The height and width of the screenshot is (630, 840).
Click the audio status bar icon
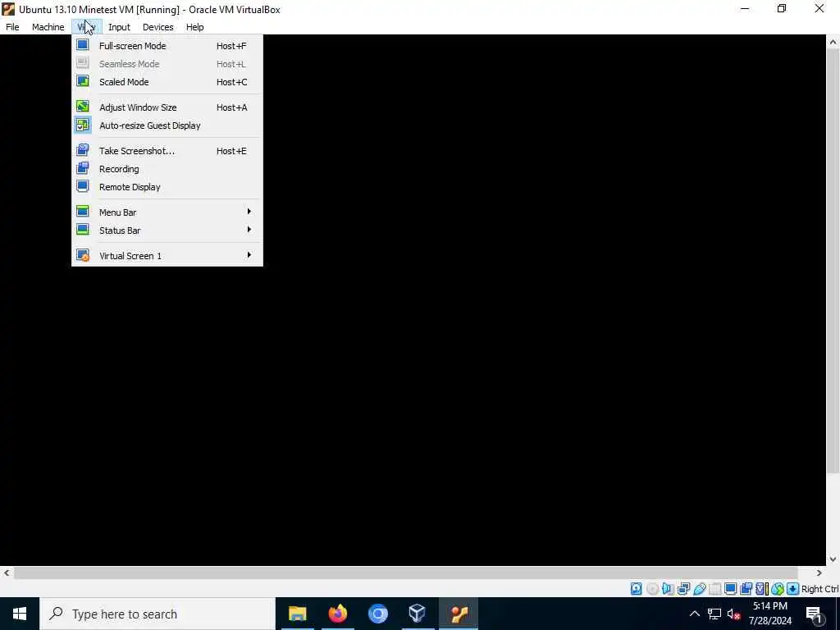tap(668, 589)
